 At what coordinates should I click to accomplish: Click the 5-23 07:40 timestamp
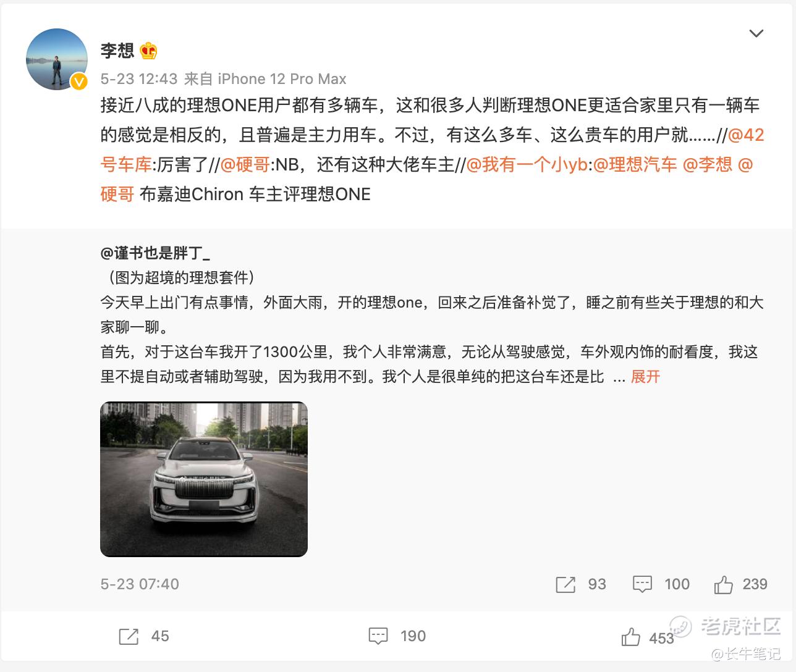pos(140,584)
